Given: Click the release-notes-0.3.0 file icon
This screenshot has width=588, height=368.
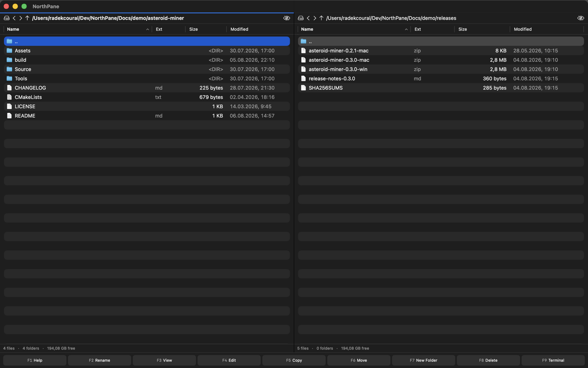Looking at the screenshot, I should tap(303, 79).
